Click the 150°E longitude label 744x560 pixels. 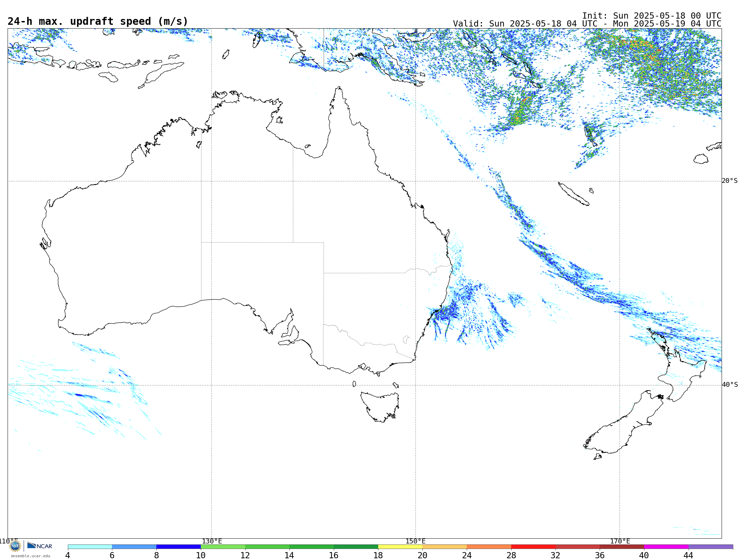point(415,541)
